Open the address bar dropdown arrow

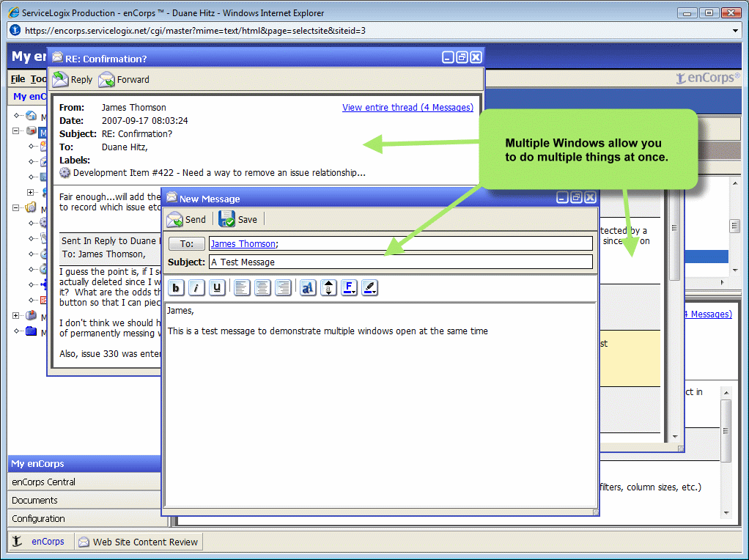(x=735, y=31)
